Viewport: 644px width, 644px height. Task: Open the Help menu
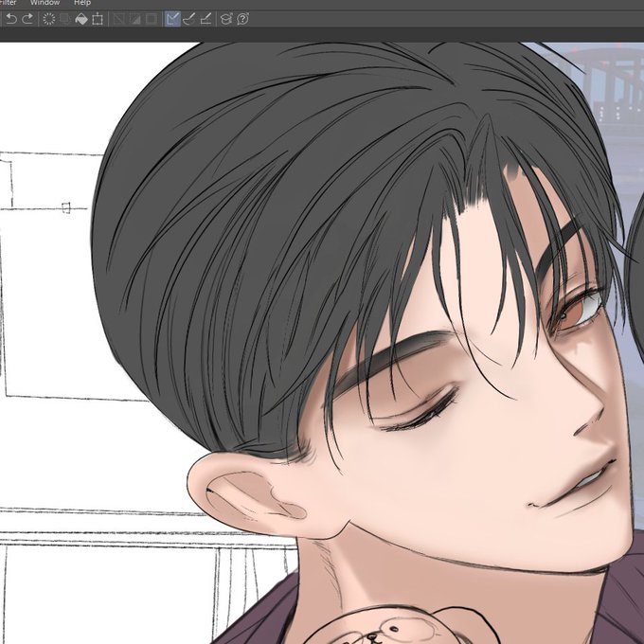tap(82, 3)
